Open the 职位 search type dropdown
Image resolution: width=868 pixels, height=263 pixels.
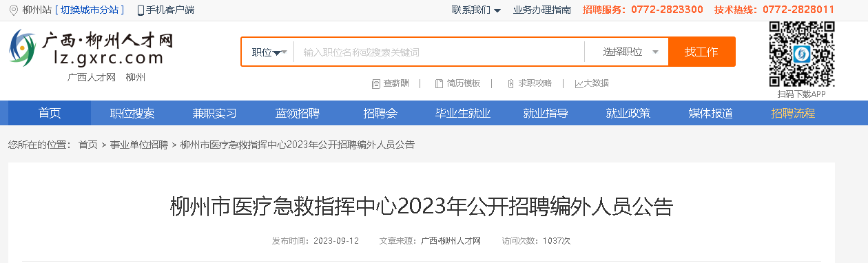click(269, 52)
